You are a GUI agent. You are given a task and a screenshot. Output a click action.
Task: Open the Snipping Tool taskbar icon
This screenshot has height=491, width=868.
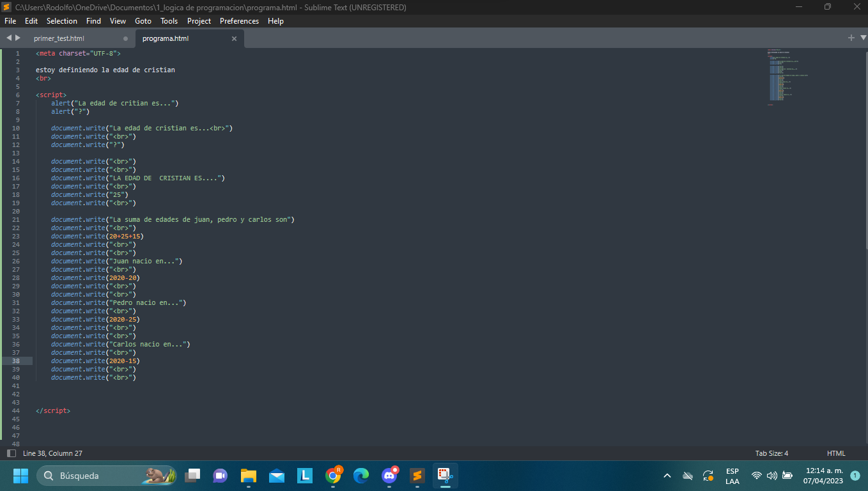tap(446, 476)
